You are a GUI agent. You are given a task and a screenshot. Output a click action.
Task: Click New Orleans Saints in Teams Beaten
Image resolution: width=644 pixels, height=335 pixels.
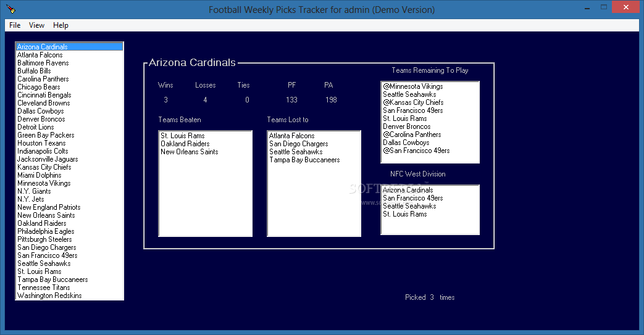click(x=205, y=152)
